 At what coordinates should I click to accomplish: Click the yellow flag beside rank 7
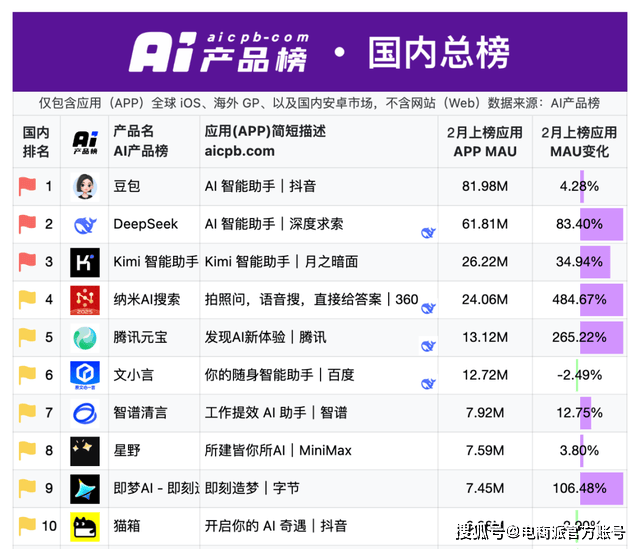pos(27,413)
